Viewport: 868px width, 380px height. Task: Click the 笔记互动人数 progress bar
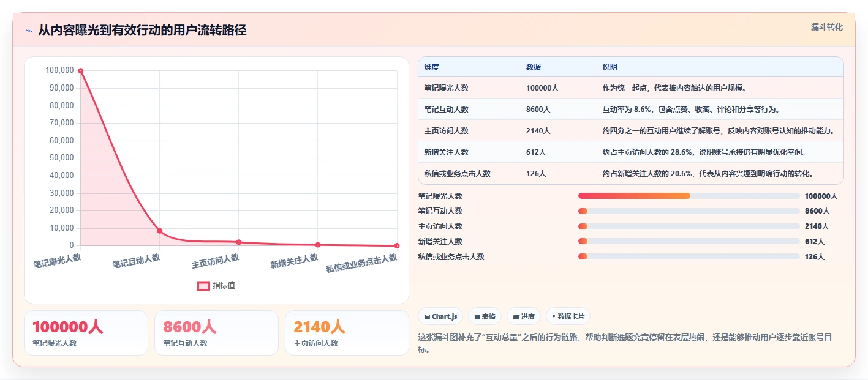pos(689,211)
